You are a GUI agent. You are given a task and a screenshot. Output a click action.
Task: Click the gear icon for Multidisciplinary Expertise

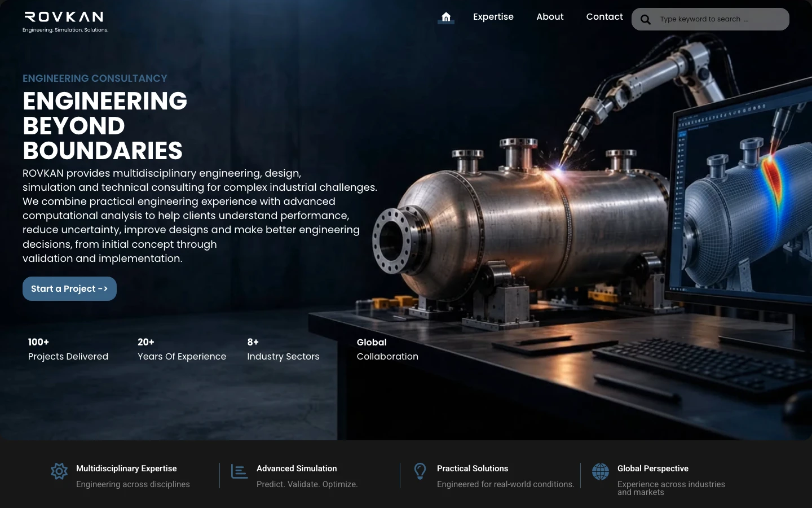tap(59, 471)
